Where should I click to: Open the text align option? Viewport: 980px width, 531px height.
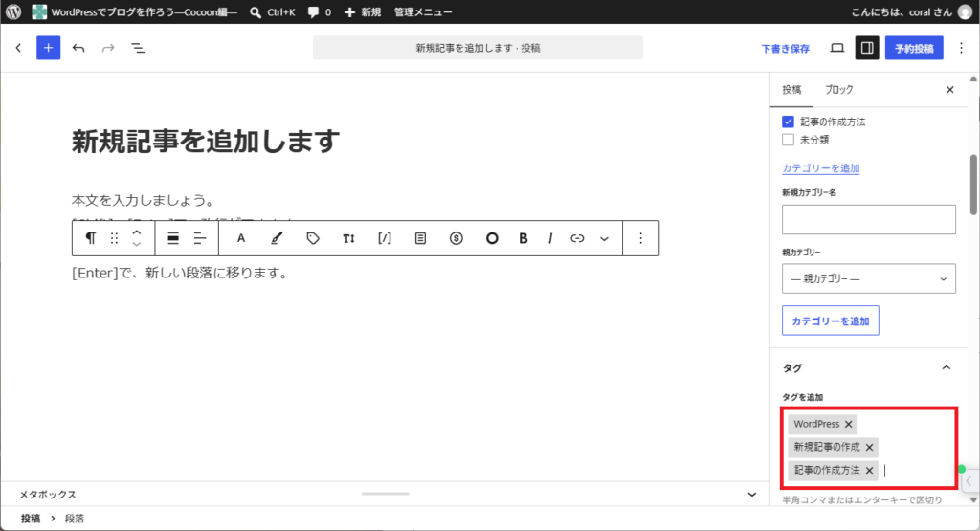(x=199, y=238)
